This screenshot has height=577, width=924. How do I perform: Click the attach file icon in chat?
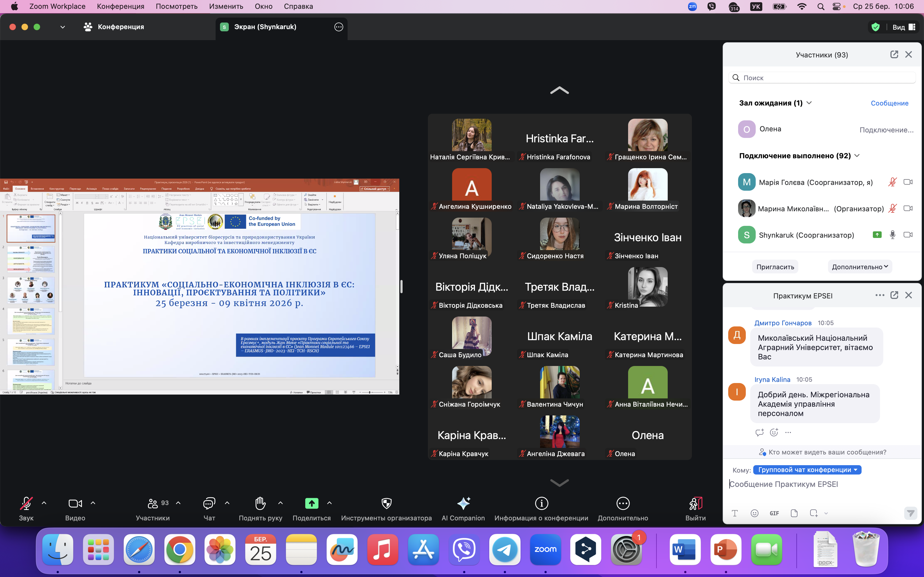coord(794,513)
